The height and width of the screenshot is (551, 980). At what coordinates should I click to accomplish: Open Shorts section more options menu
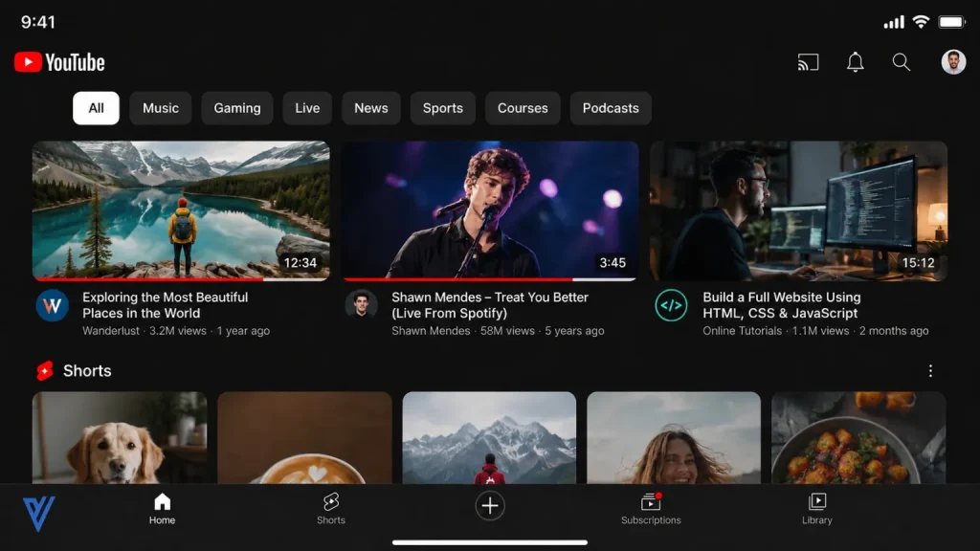(930, 371)
